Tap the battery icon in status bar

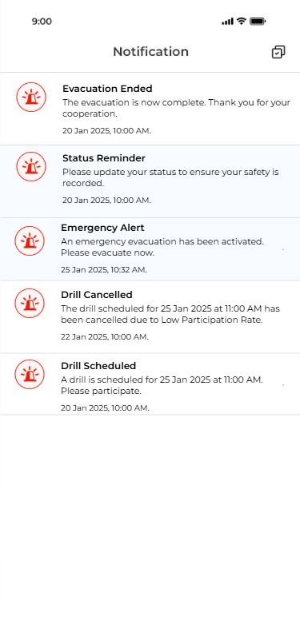click(258, 22)
